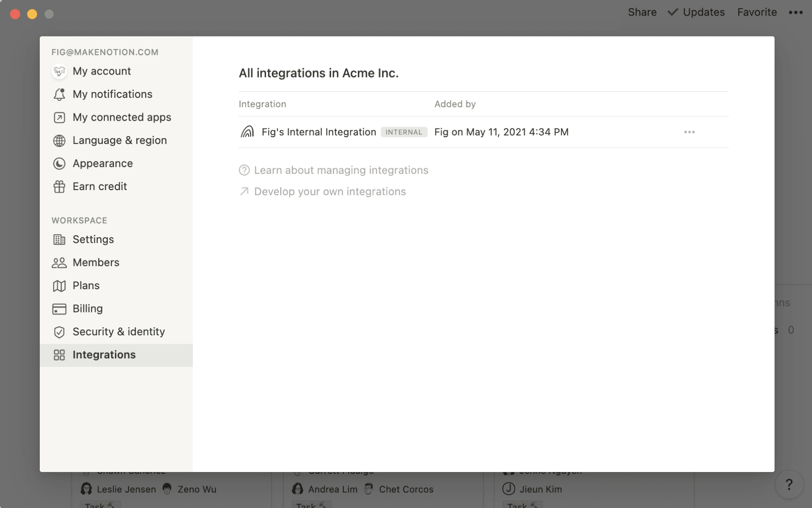Open Security & identity shield icon
Viewport: 812px width, 508px height.
[60, 332]
